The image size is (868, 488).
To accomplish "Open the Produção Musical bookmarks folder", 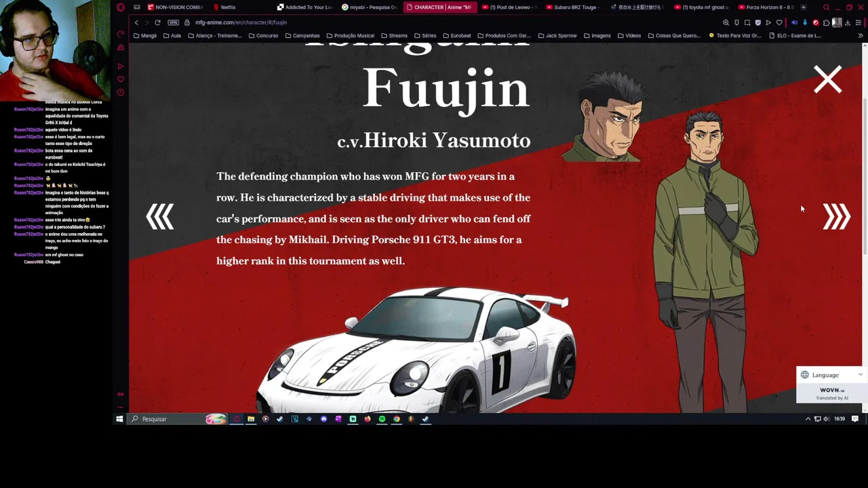I will pyautogui.click(x=350, y=35).
